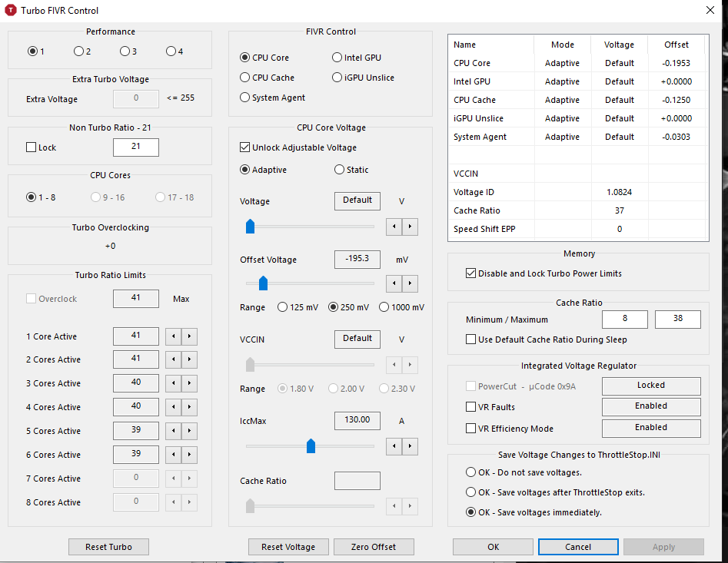
Task: Click the Mode column header
Action: (x=563, y=45)
